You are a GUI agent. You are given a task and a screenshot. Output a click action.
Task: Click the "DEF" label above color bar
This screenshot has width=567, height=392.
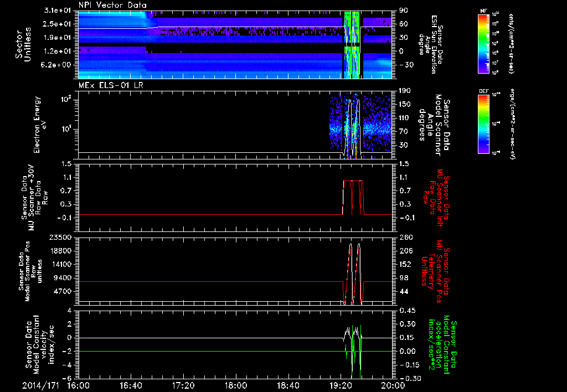pyautogui.click(x=484, y=91)
